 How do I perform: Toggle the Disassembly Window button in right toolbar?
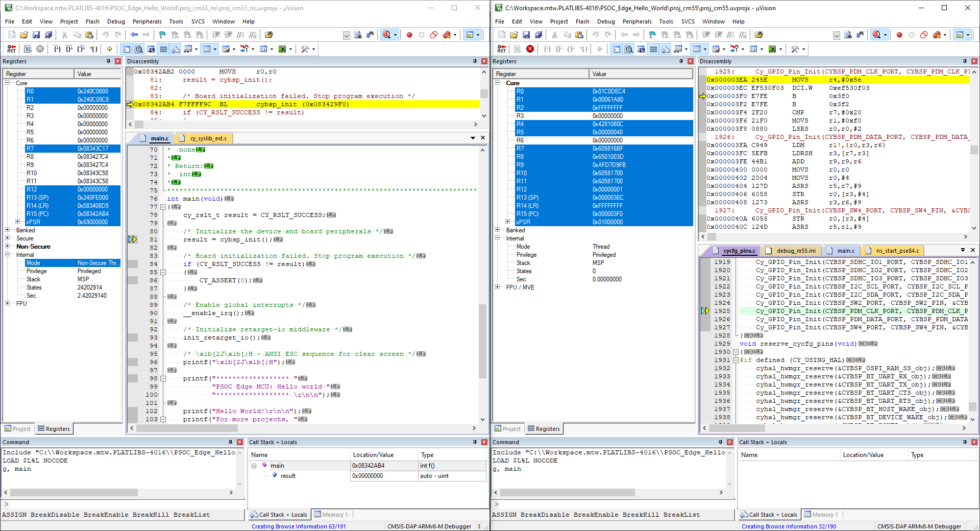(629, 49)
